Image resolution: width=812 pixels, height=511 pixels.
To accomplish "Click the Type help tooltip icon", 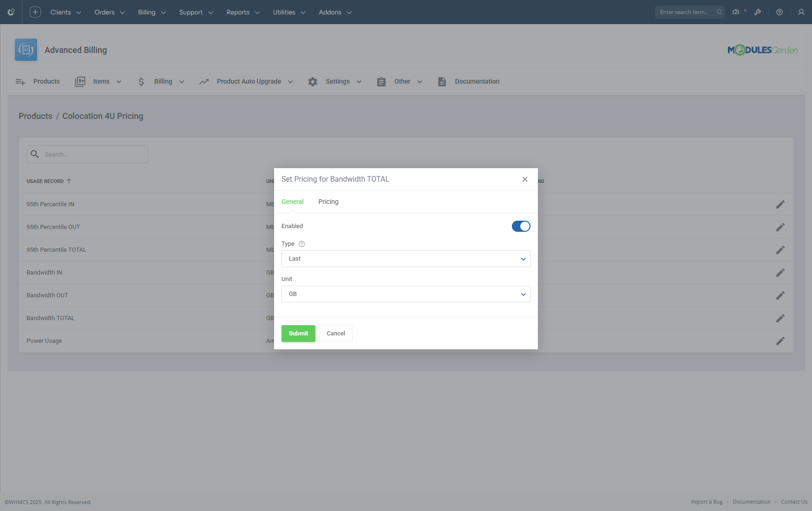I will coord(301,244).
